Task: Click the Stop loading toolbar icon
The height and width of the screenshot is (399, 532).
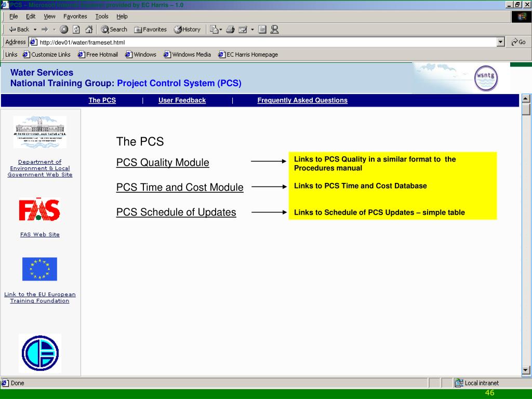Action: 64,30
